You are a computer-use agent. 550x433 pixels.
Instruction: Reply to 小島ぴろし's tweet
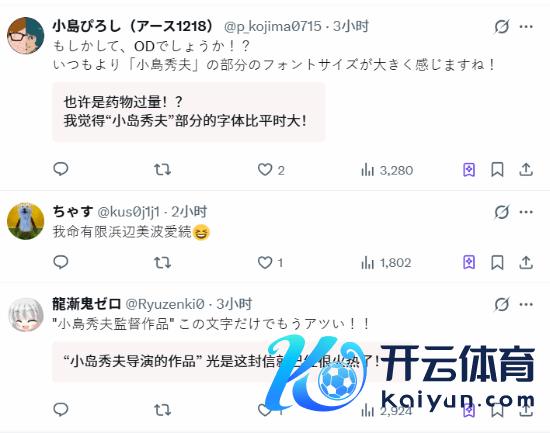click(x=61, y=169)
